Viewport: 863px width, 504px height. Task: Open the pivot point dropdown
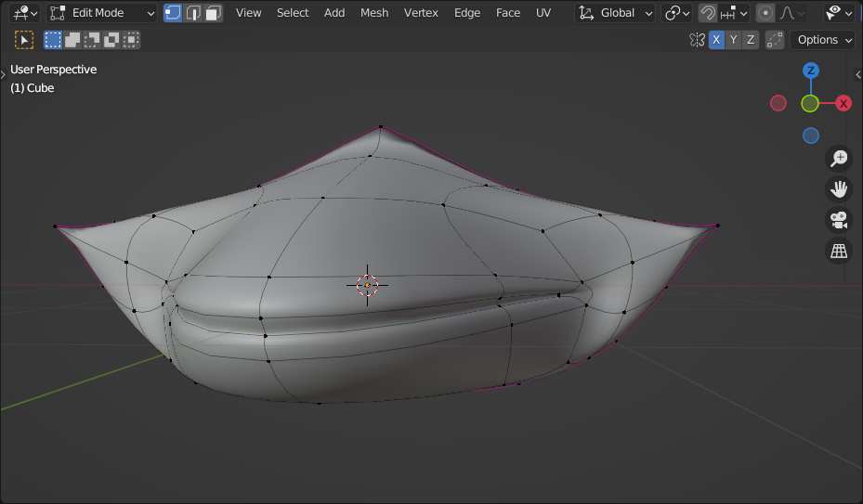click(676, 13)
